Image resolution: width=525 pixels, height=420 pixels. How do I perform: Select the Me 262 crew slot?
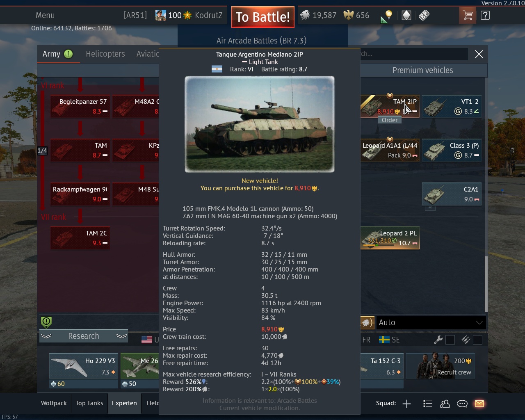140,366
